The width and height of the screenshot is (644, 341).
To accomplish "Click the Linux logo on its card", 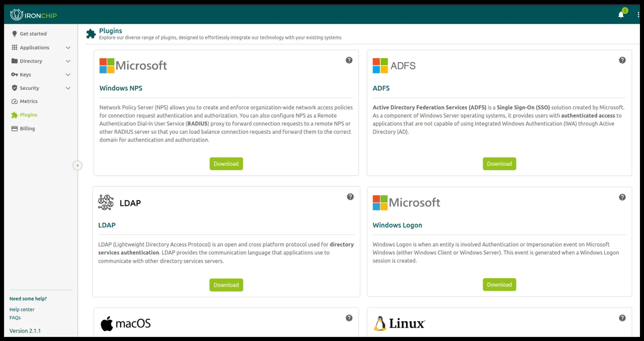I will (x=399, y=323).
